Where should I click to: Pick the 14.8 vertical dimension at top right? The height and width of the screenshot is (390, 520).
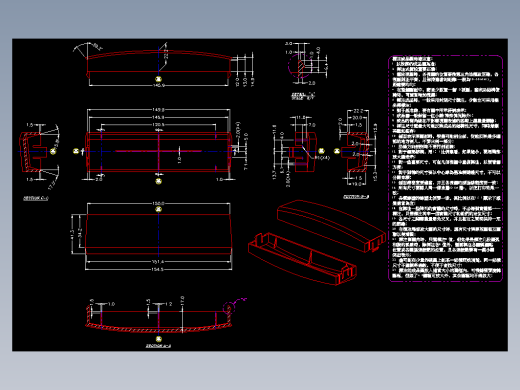(252, 82)
